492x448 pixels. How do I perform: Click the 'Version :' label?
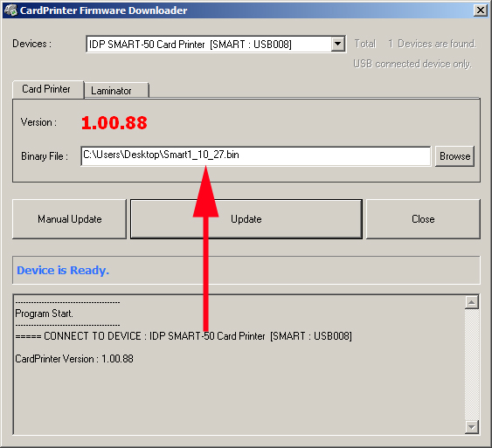(39, 122)
